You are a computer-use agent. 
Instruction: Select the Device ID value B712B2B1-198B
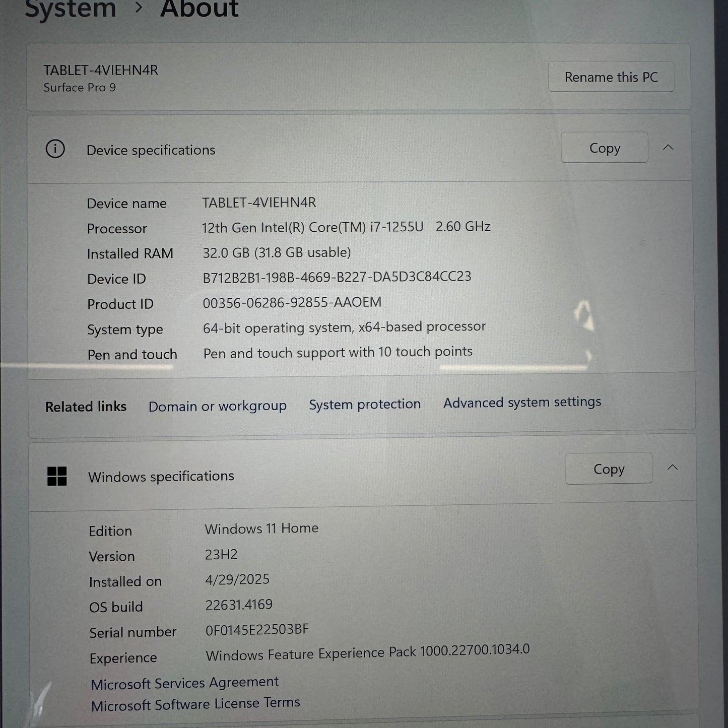(337, 277)
